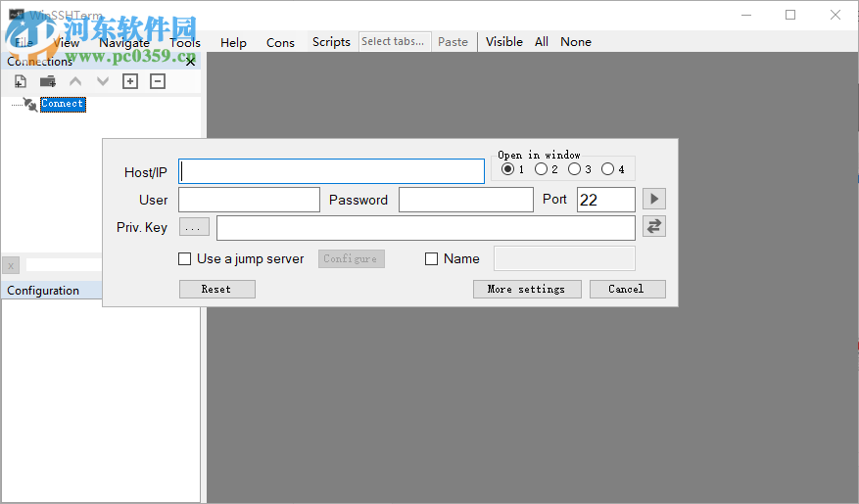The height and width of the screenshot is (504, 859).
Task: Move item up with the up arrow icon
Action: point(75,81)
